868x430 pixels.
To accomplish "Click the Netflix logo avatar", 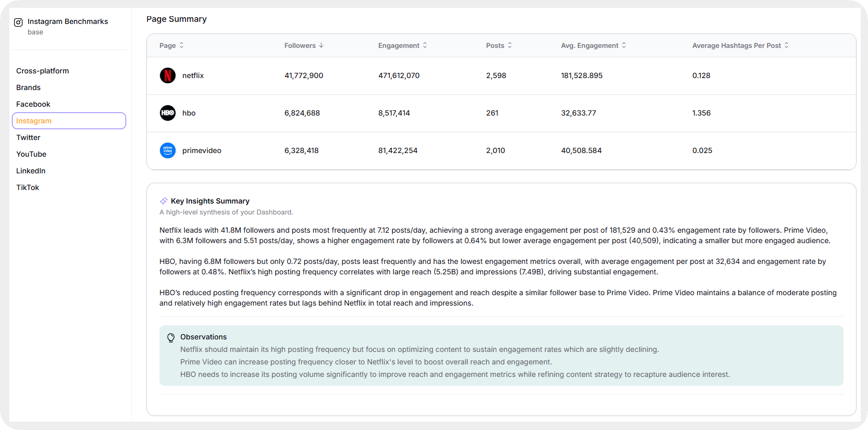I will pyautogui.click(x=168, y=75).
